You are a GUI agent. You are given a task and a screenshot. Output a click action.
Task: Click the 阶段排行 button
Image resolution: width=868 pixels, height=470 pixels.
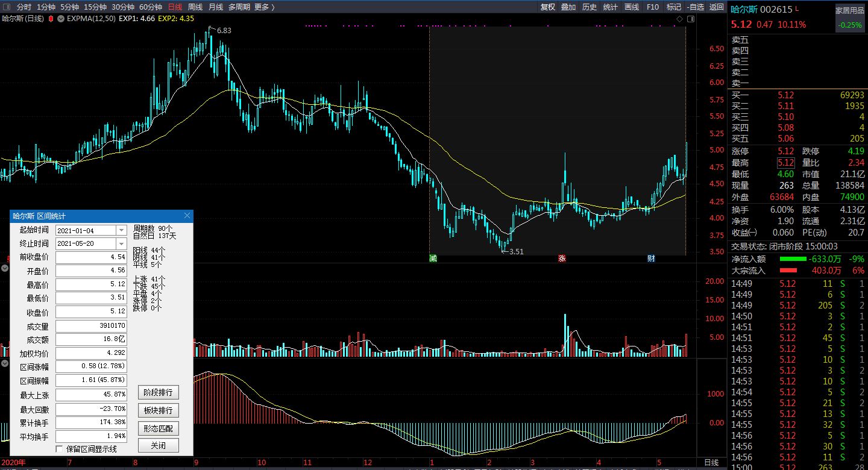[159, 392]
